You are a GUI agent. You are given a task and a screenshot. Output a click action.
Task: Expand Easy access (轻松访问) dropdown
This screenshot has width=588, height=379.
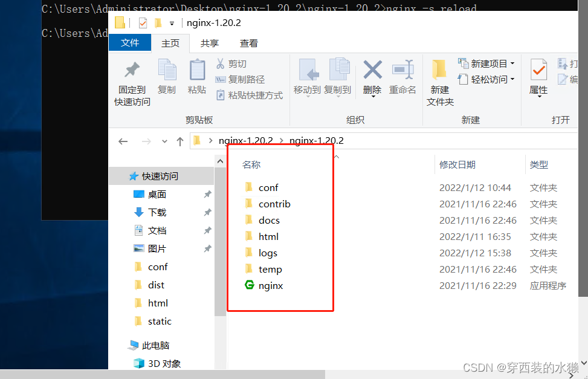(512, 80)
